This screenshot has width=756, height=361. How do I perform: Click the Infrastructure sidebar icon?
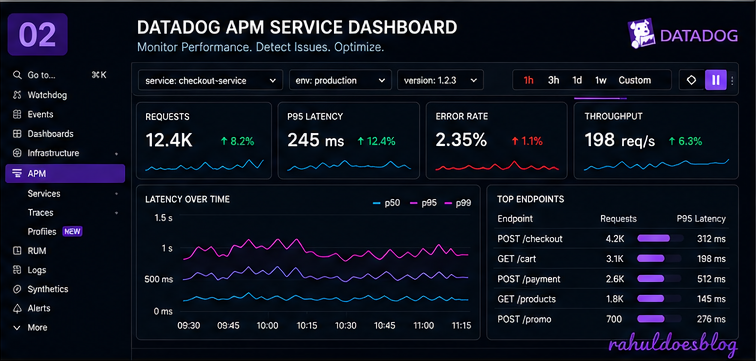17,153
